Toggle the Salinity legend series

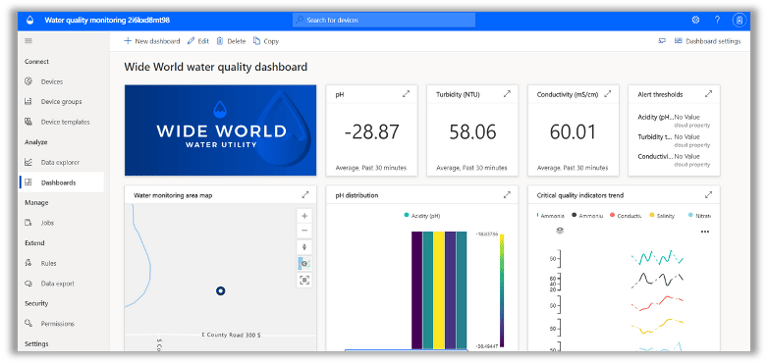click(662, 216)
